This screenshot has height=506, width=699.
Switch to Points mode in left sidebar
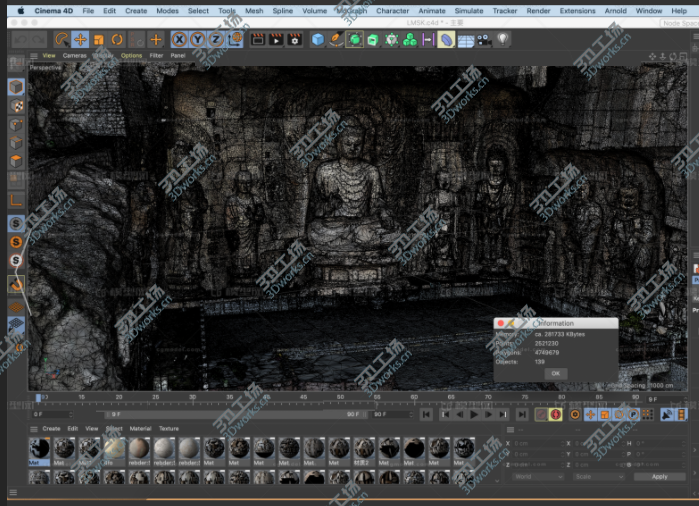[16, 124]
